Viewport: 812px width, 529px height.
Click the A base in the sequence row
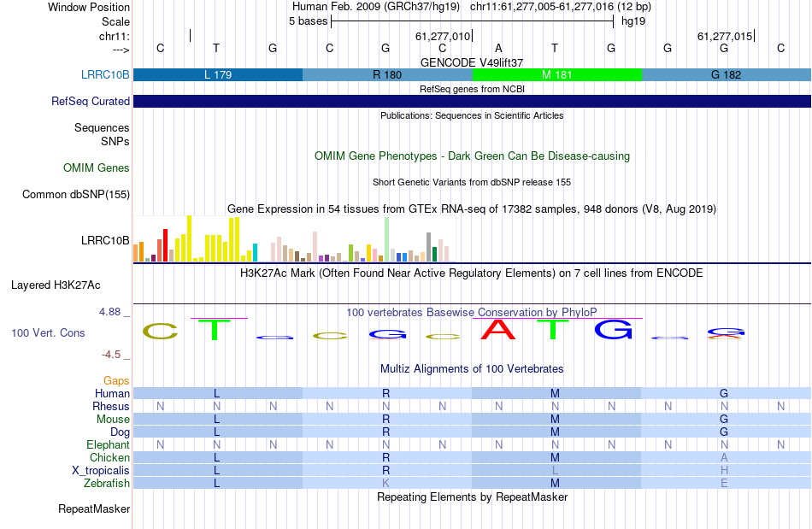pos(498,48)
